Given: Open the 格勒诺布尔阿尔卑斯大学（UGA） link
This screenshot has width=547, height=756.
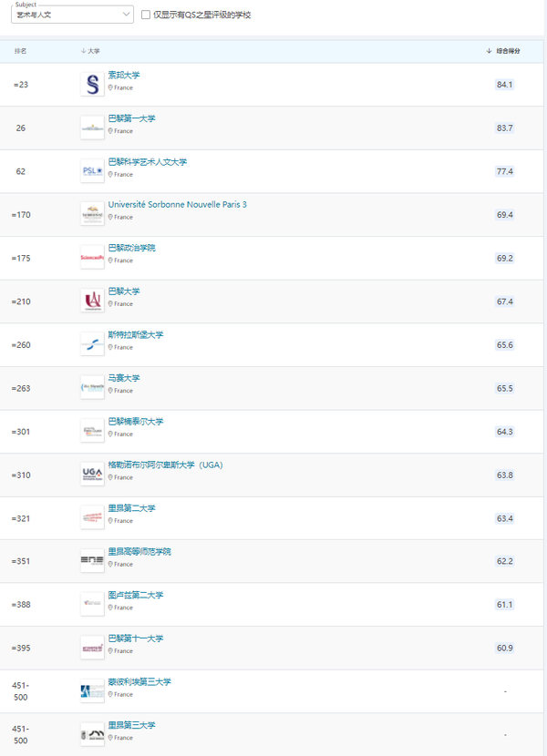Looking at the screenshot, I should 166,465.
